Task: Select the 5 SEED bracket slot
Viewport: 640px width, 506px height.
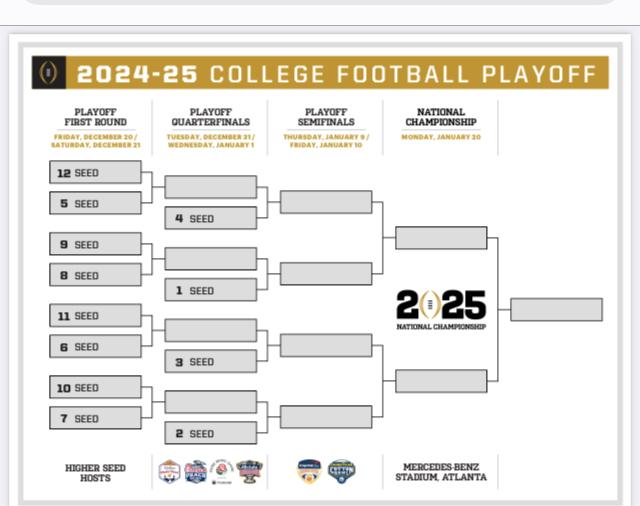Action: tap(95, 203)
